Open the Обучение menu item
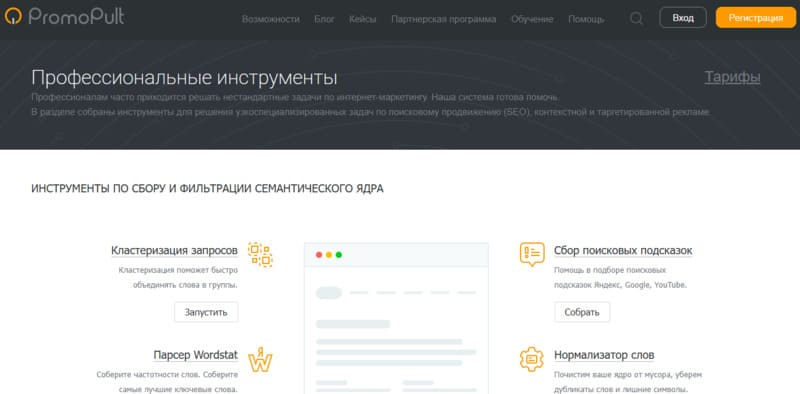 pos(532,19)
